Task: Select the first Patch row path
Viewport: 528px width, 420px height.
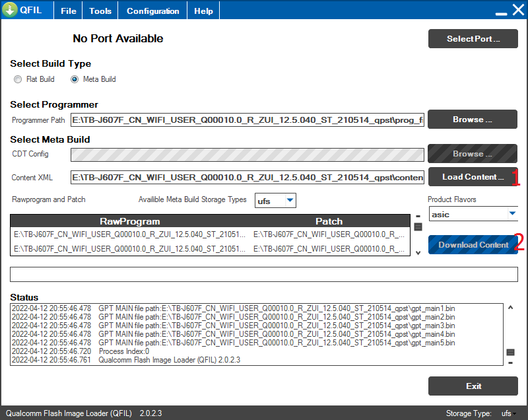Action: (x=329, y=234)
